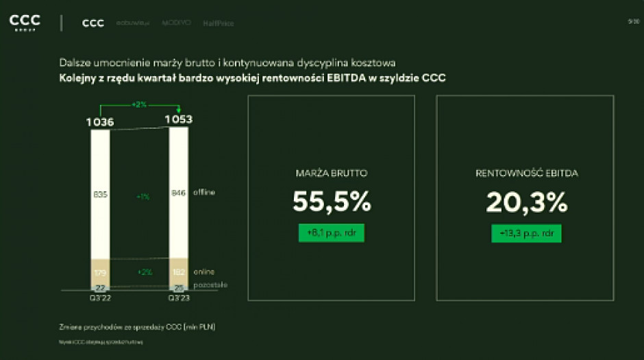644x360 pixels.
Task: Select the pozostałe legend label
Action: click(210, 285)
